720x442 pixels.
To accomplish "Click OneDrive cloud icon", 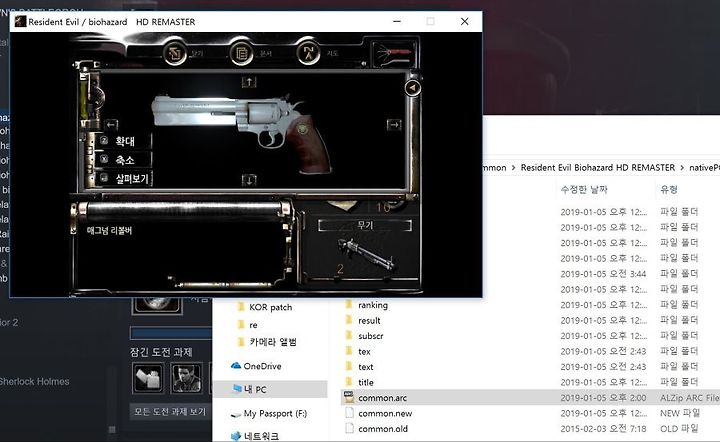I will point(236,366).
